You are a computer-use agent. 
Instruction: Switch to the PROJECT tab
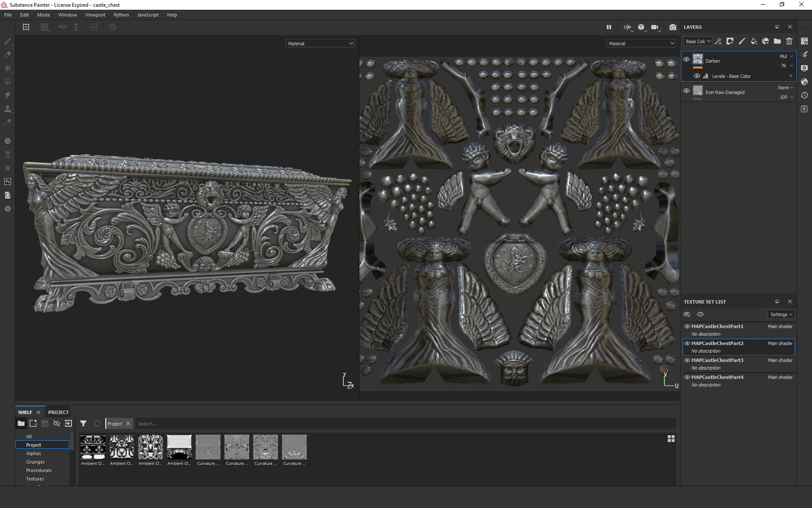(58, 412)
